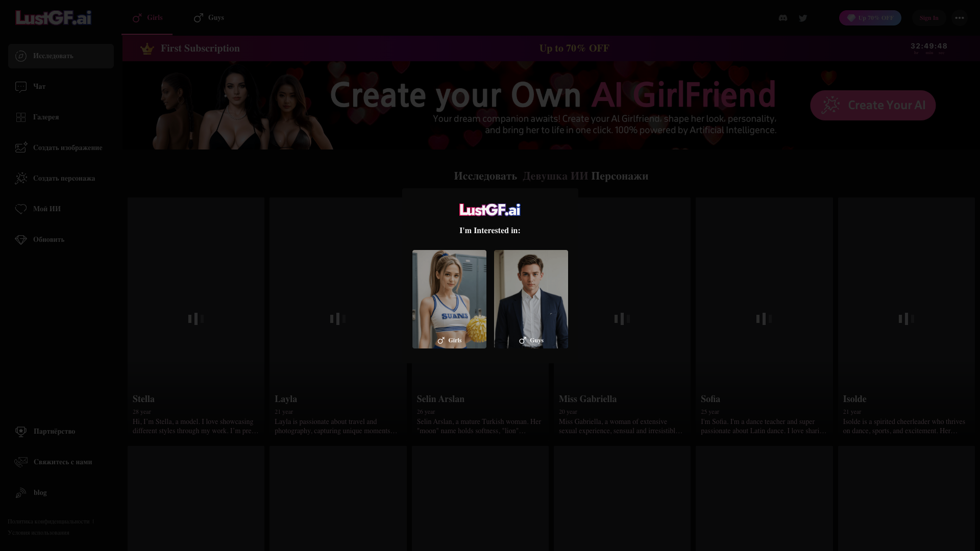Open the Miss Gabriella character card
Screen dimensions: 980x551
pyautogui.click(x=622, y=318)
